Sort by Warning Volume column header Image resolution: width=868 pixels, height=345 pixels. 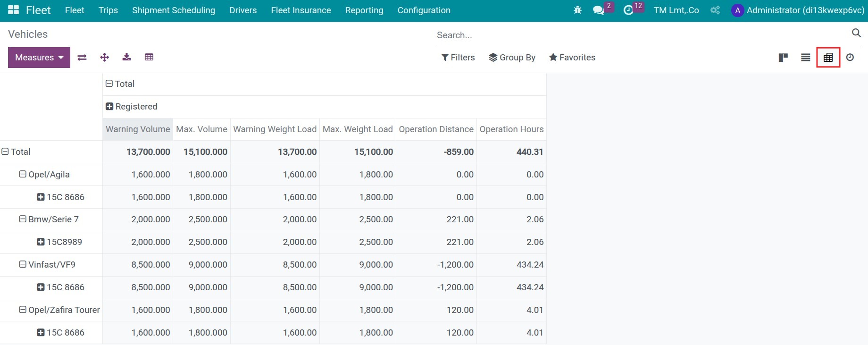[138, 129]
